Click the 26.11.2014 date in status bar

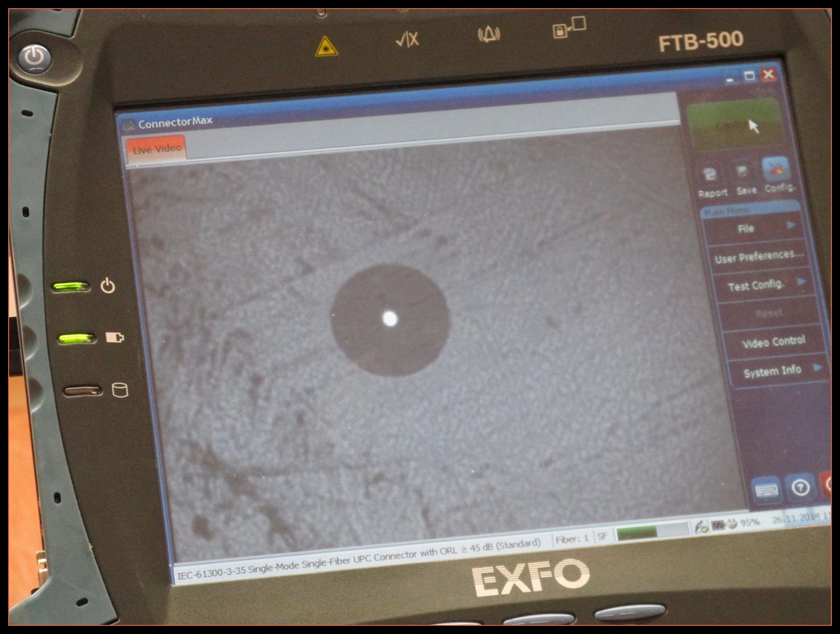(795, 519)
